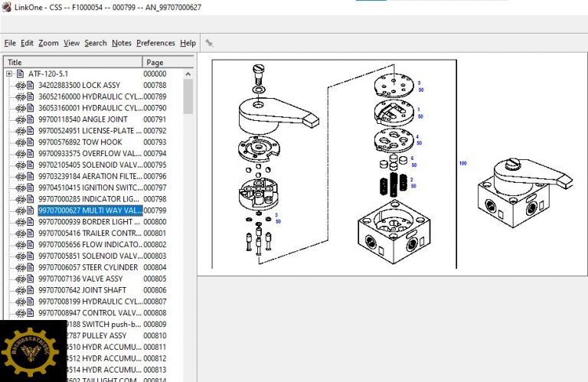Click the scroll up arrow in the tree list
The image size is (588, 382).
click(188, 73)
